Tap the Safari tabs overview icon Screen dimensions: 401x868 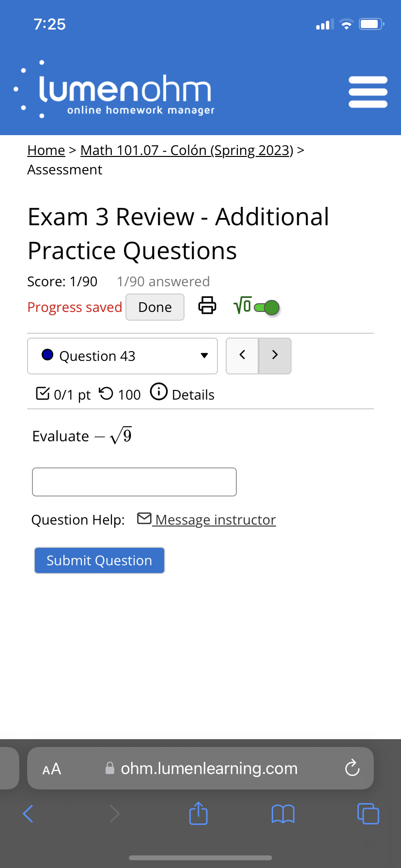tap(368, 814)
